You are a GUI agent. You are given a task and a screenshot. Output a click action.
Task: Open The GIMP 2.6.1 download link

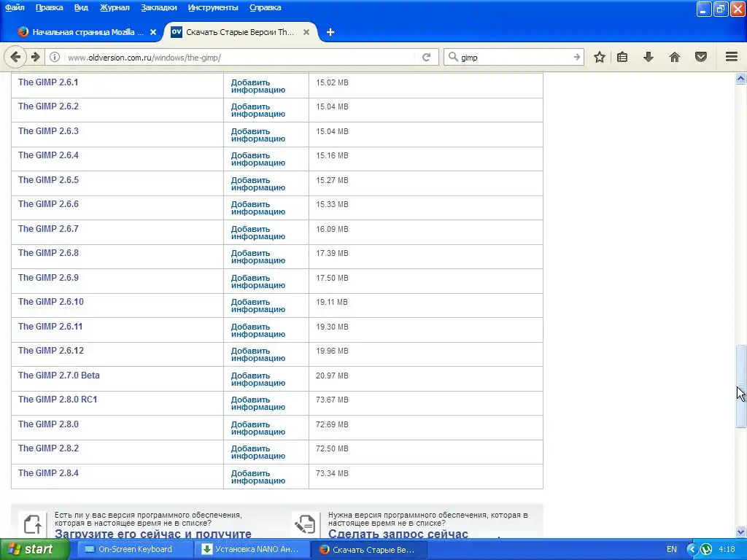click(48, 82)
